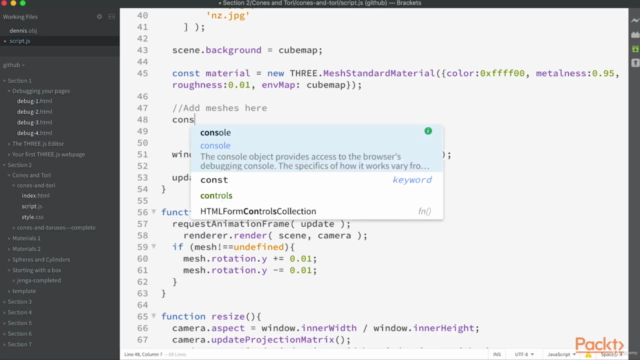Open debug-1.html in the file tree
This screenshot has width=640, height=360.
pos(34,101)
